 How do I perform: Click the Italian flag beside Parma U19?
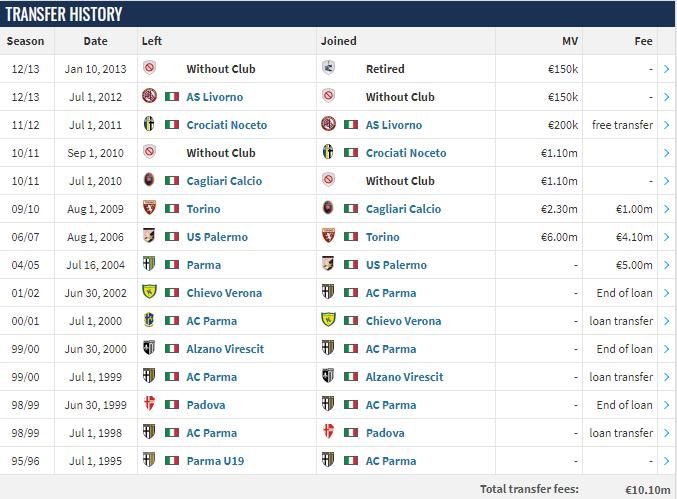click(x=172, y=461)
